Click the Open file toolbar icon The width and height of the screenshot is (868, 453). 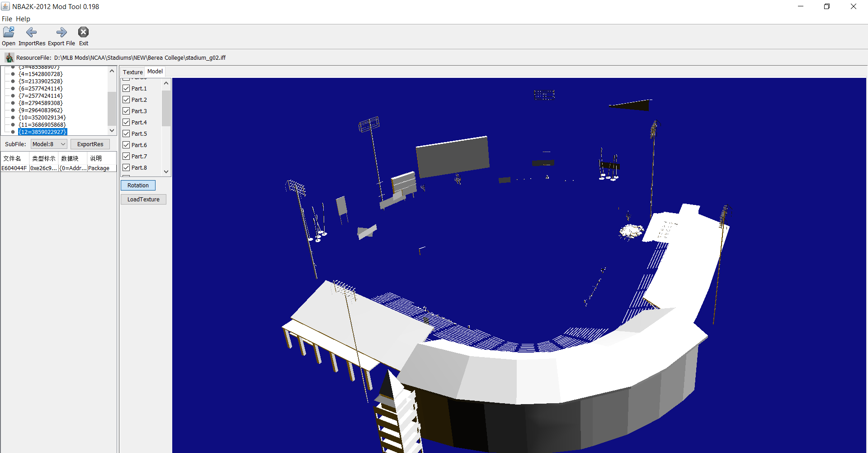click(x=9, y=32)
